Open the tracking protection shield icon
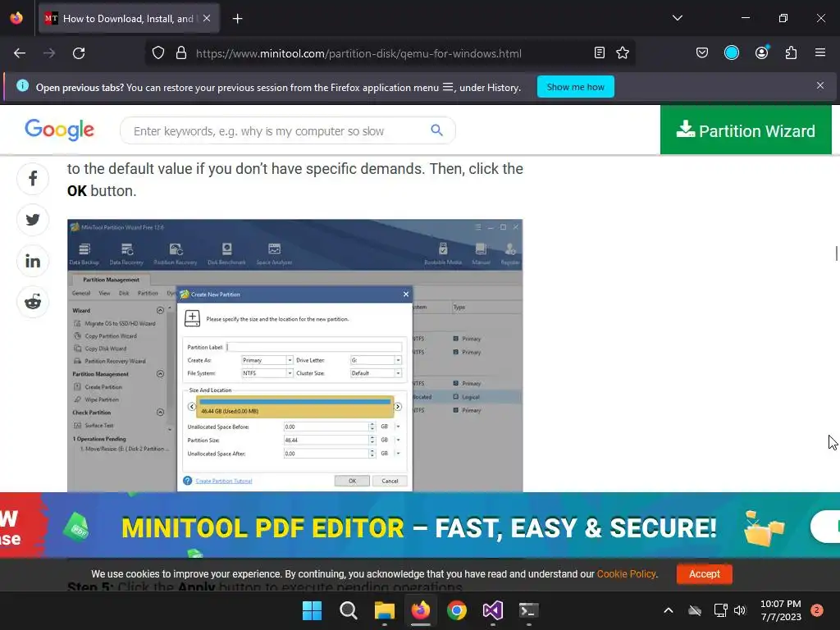The height and width of the screenshot is (630, 840). [x=158, y=53]
